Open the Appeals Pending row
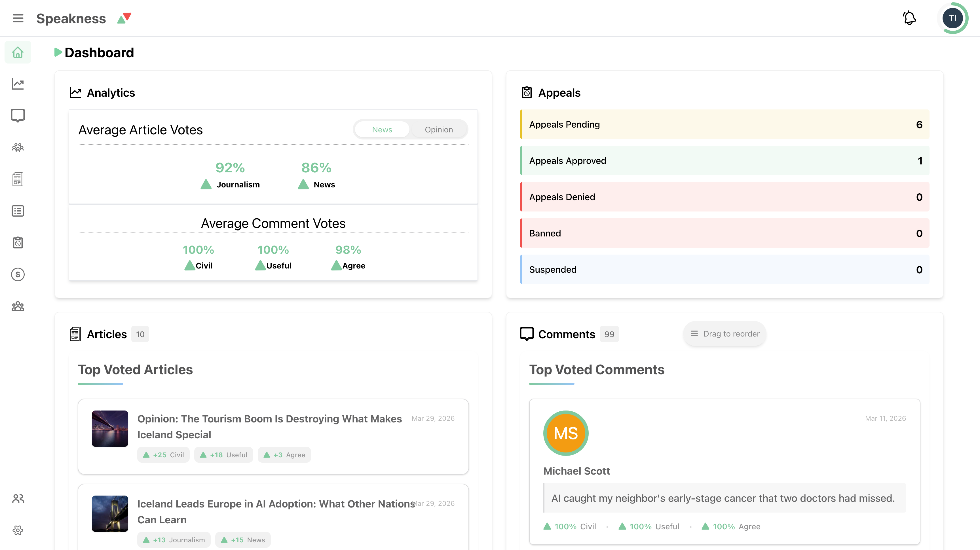980x550 pixels. click(x=724, y=124)
